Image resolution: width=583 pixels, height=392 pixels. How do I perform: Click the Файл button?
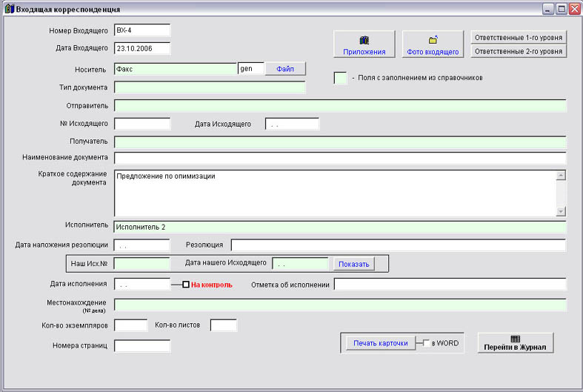click(285, 69)
